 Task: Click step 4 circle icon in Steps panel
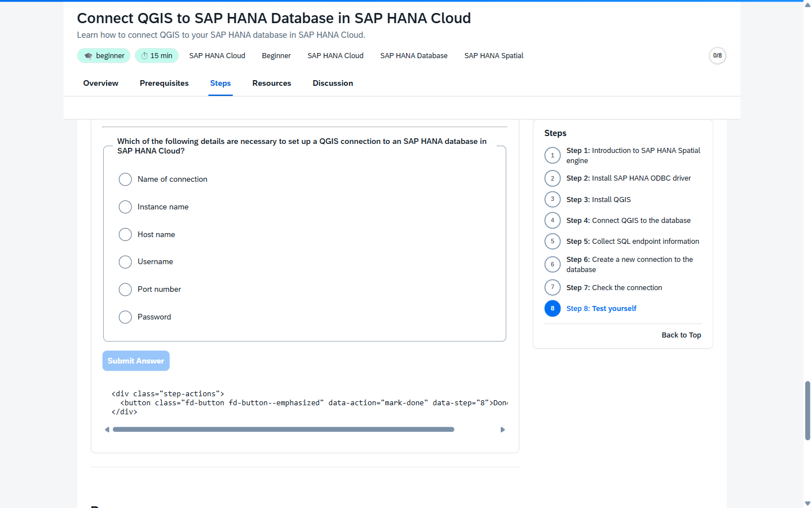(x=553, y=220)
